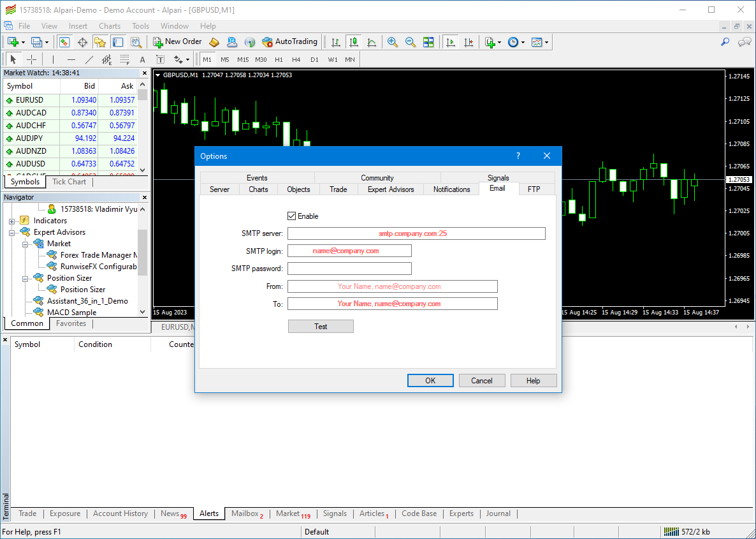Toggle the Terminal panel toolbar icon
This screenshot has width=756, height=539.
tap(118, 42)
